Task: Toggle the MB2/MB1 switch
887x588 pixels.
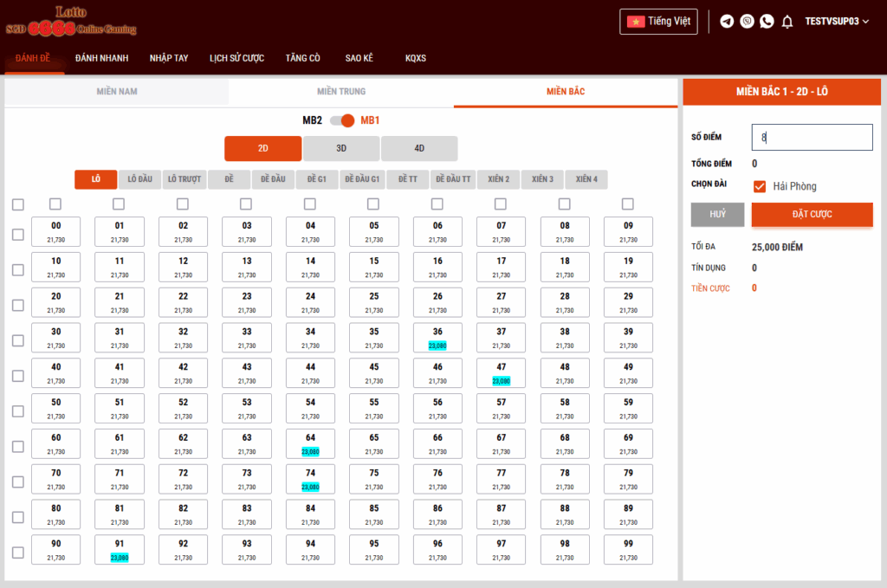Action: tap(342, 120)
